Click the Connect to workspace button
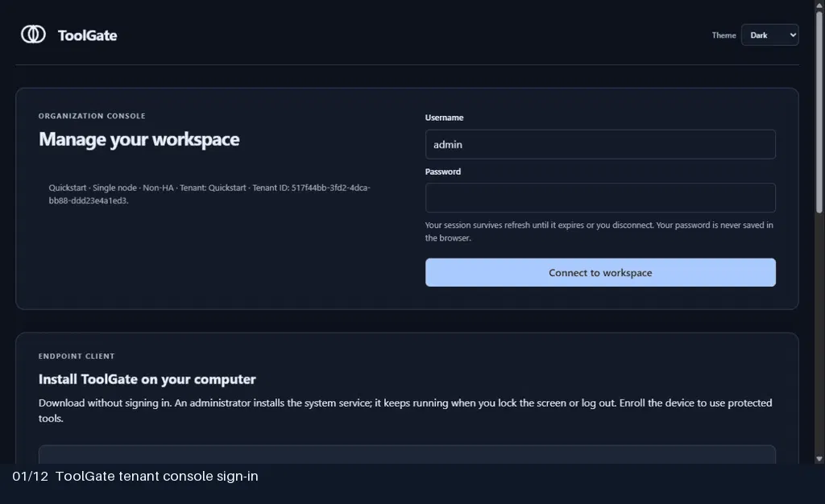Image resolution: width=825 pixels, height=504 pixels. pyautogui.click(x=600, y=272)
